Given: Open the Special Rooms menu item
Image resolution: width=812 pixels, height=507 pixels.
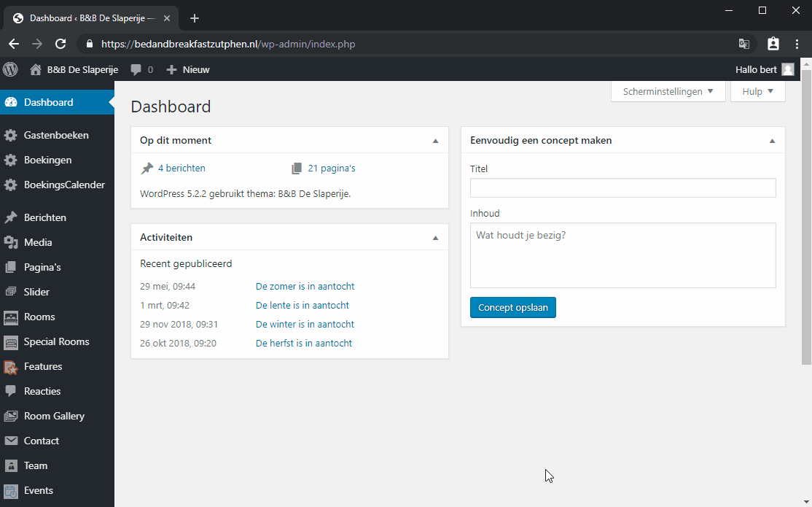Looking at the screenshot, I should 57,341.
